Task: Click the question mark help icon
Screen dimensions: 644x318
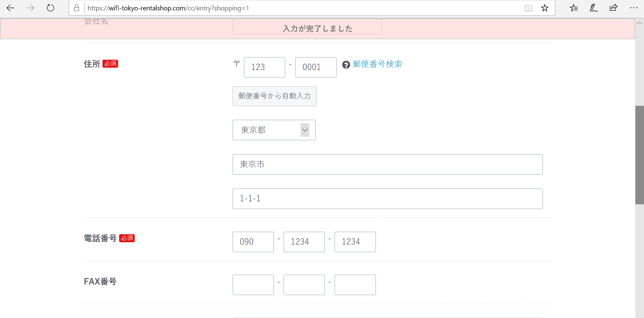Action: 346,65
